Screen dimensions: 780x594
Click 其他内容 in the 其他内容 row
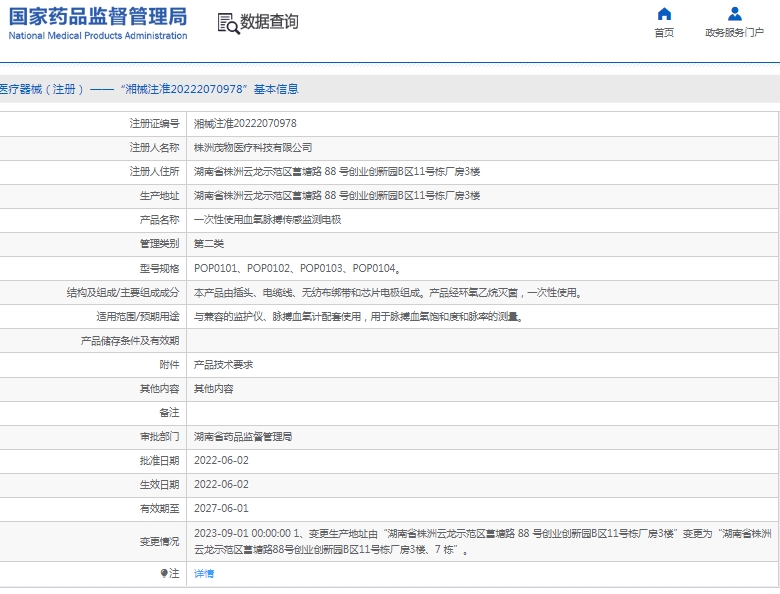(213, 389)
